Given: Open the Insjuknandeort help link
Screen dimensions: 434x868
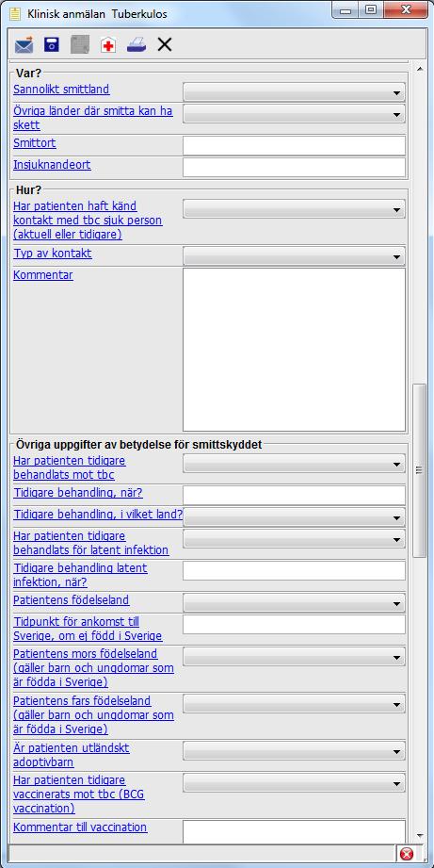Looking at the screenshot, I should tap(52, 164).
